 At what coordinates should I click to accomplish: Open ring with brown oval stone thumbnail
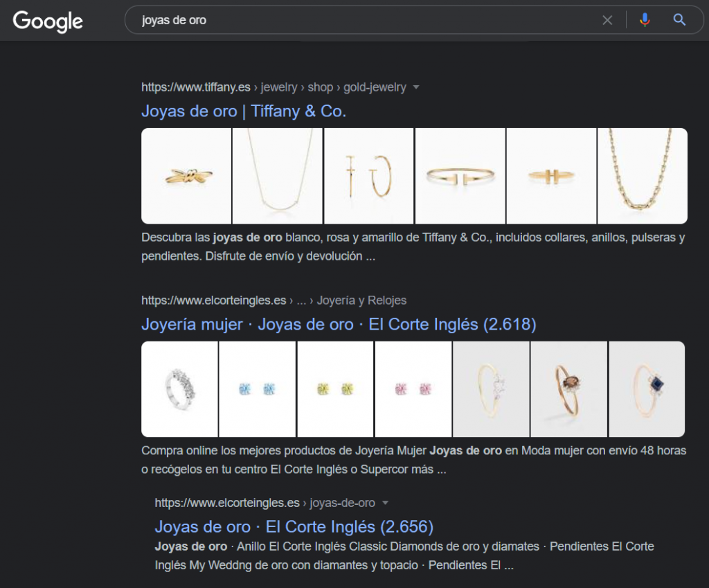coord(569,389)
